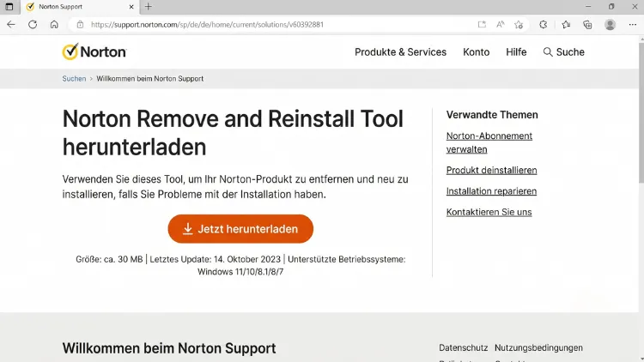
Task: Open the app-available icon in address bar
Action: click(x=482, y=25)
